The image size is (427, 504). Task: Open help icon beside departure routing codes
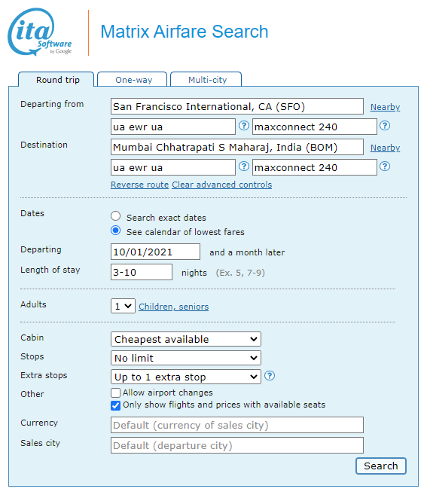coord(244,126)
